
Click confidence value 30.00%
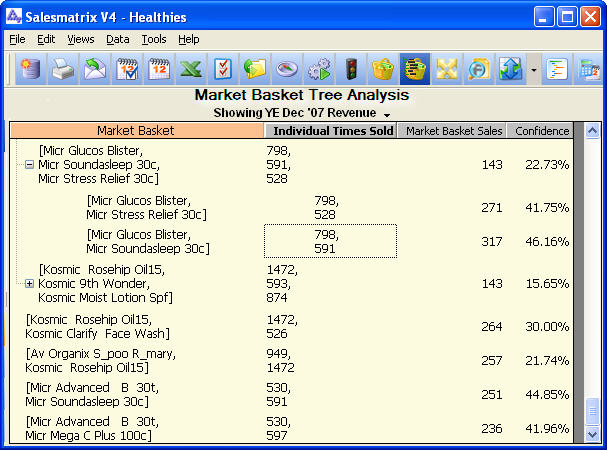pos(547,326)
